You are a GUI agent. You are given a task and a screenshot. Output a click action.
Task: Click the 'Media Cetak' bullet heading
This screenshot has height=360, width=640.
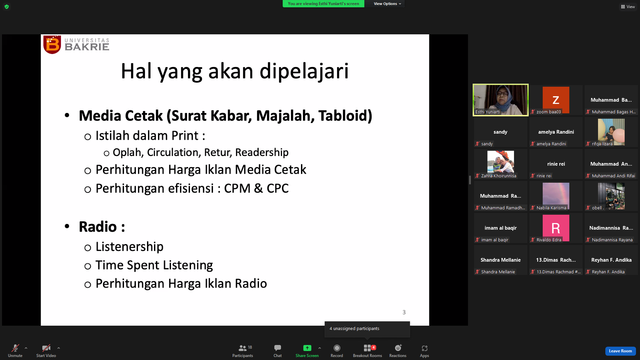(225, 116)
